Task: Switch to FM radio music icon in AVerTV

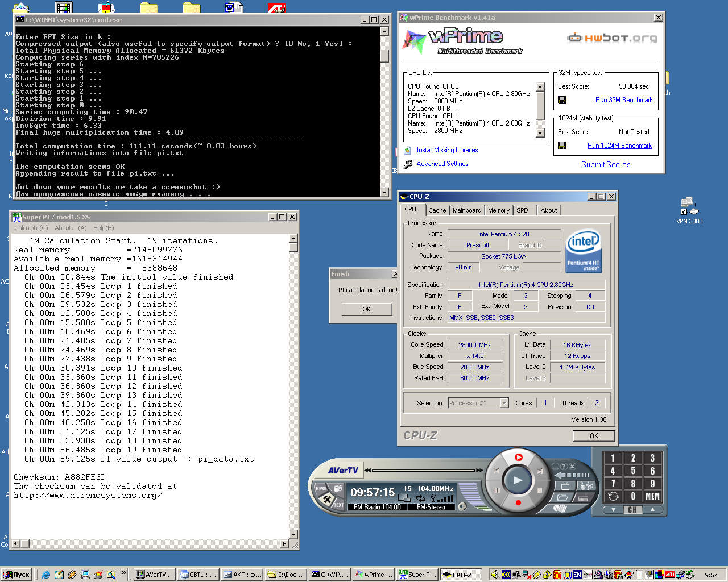Action: pyautogui.click(x=586, y=486)
